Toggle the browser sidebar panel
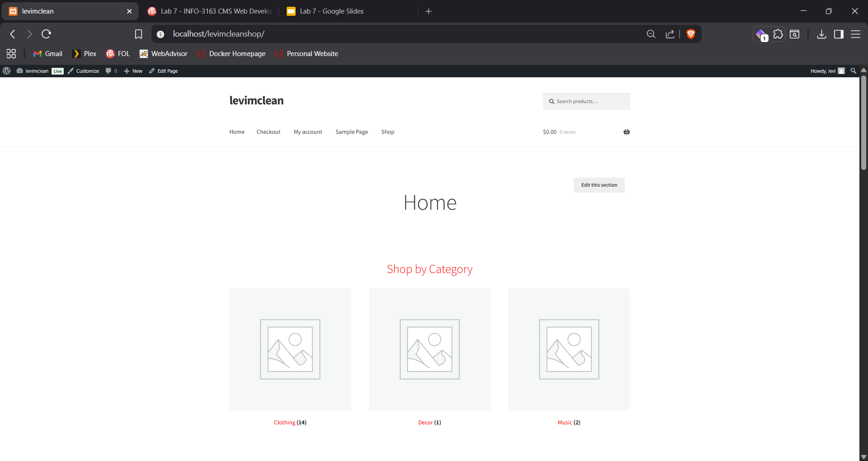Screen dimensions: 868x461 coord(839,34)
